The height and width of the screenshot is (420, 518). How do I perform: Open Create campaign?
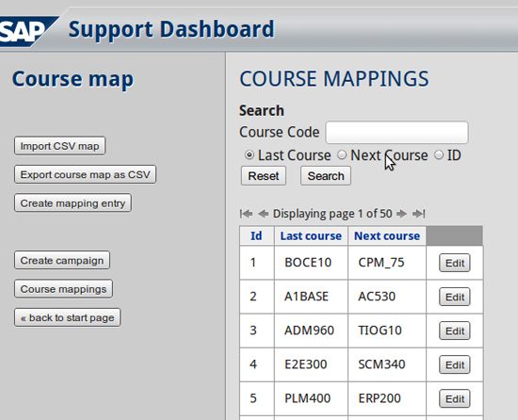62,260
